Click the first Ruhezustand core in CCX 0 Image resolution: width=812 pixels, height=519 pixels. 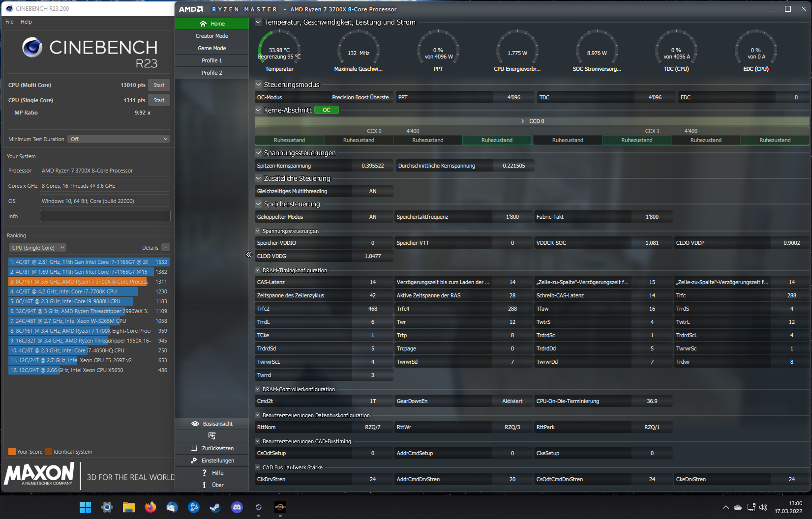(x=289, y=140)
